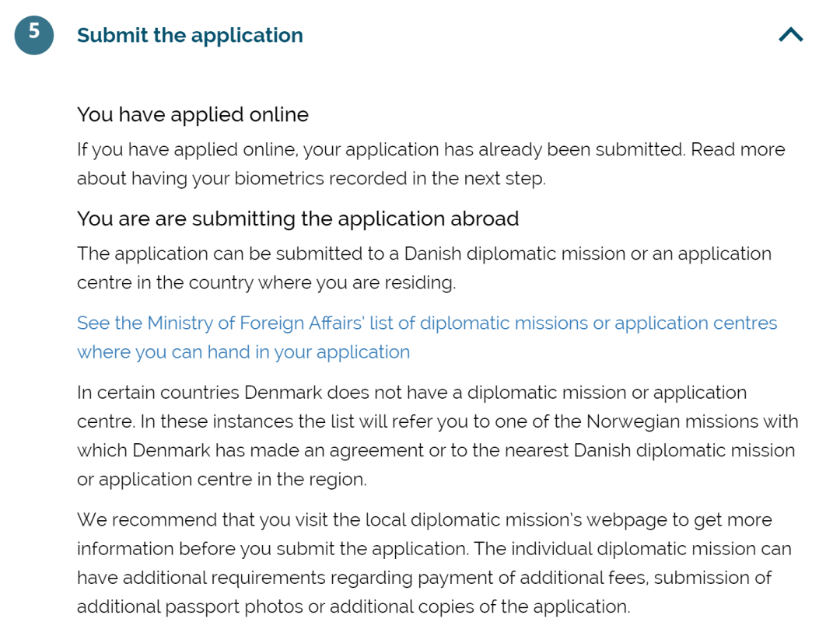Click "where you can hand in your application" link text
Screen dimensions: 840x629
(243, 352)
